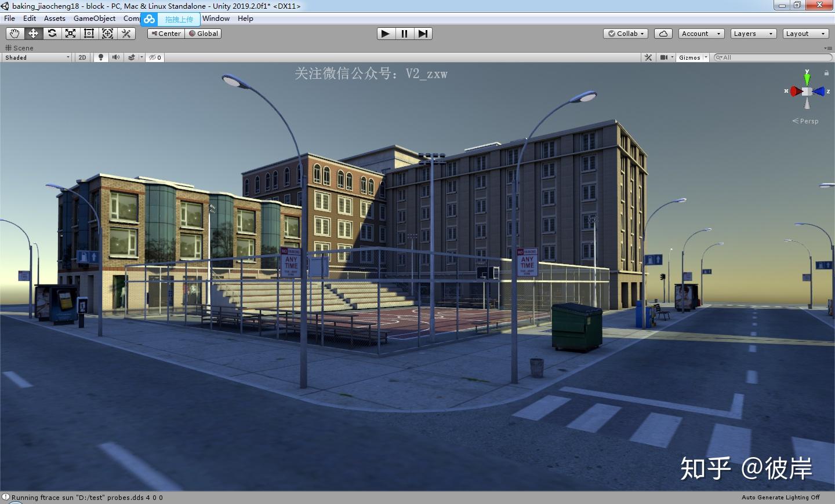Toggle 2D scene view mode
The image size is (835, 504).
click(82, 57)
